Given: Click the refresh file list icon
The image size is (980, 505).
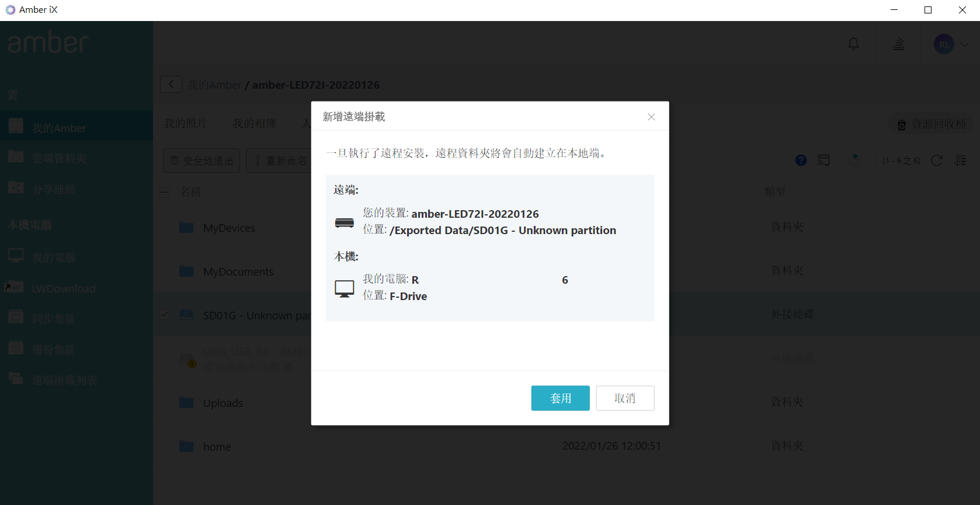Looking at the screenshot, I should coord(937,161).
